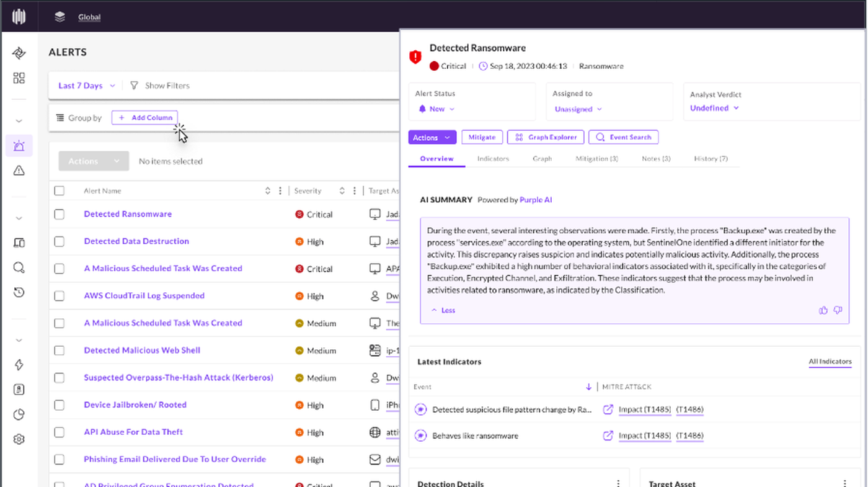Click the Mitigate button

click(482, 137)
